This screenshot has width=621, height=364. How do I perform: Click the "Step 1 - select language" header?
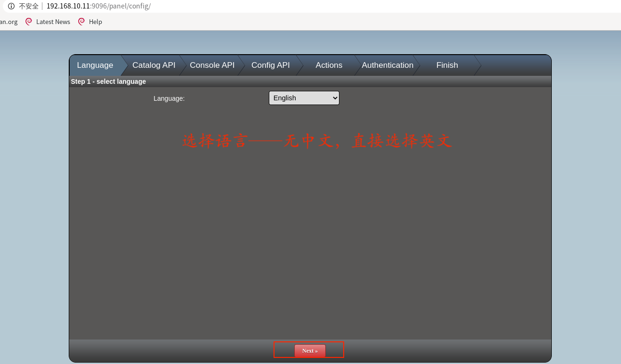tap(108, 81)
